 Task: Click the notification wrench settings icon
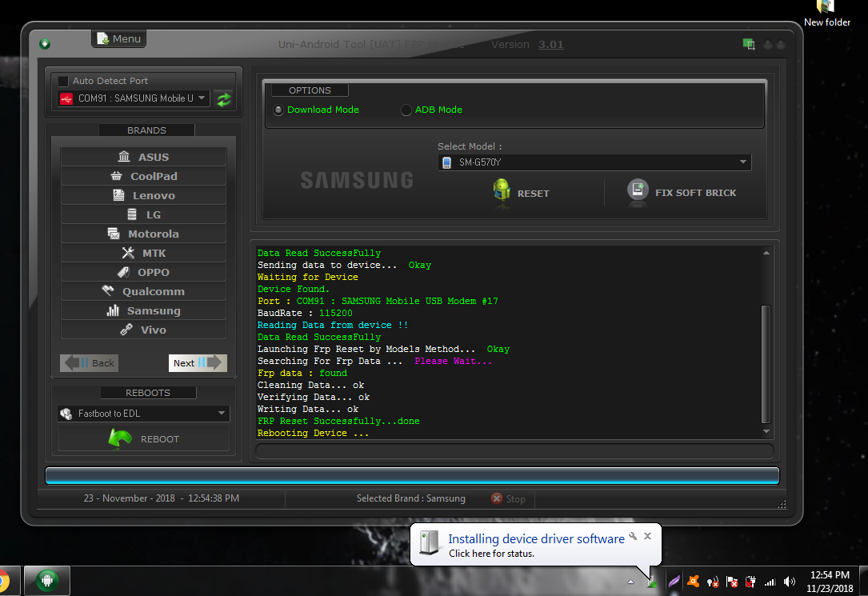pyautogui.click(x=633, y=536)
